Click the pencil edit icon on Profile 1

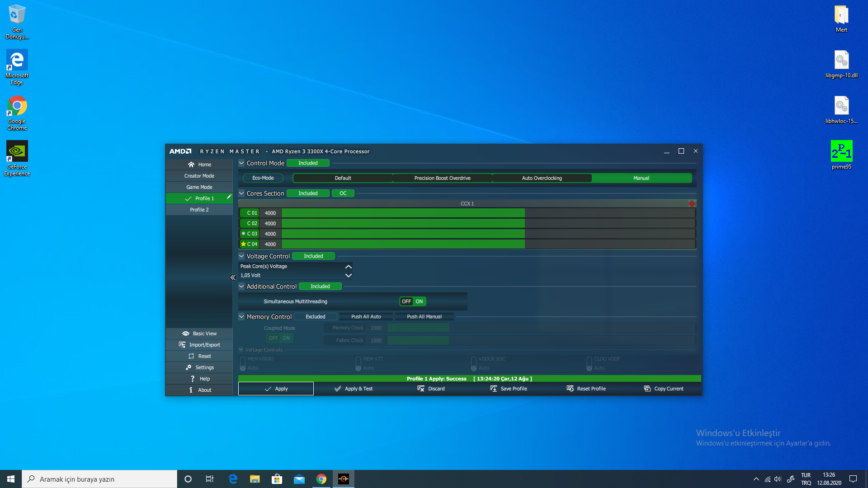pyautogui.click(x=229, y=197)
